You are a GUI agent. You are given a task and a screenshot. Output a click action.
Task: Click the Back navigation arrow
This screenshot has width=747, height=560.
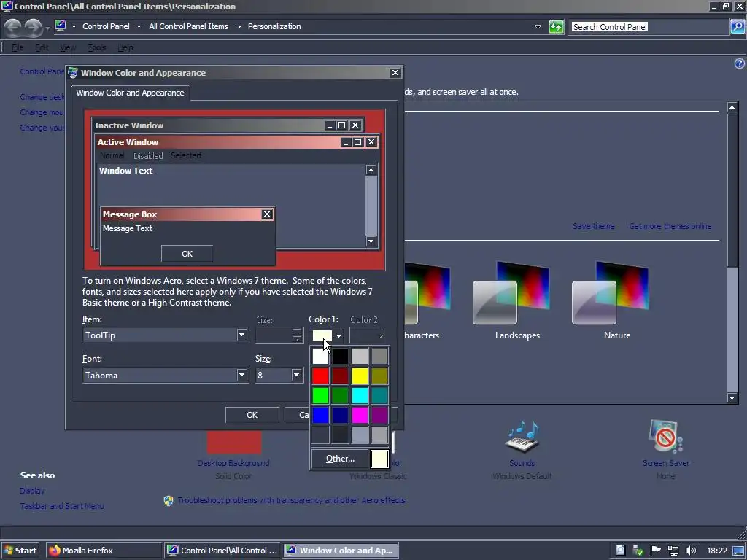pos(13,27)
